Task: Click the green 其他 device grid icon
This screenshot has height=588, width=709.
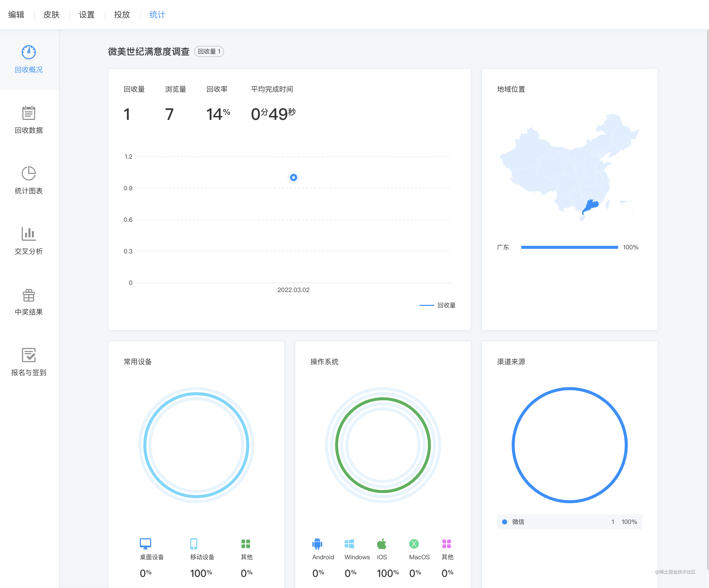Action: tap(246, 543)
